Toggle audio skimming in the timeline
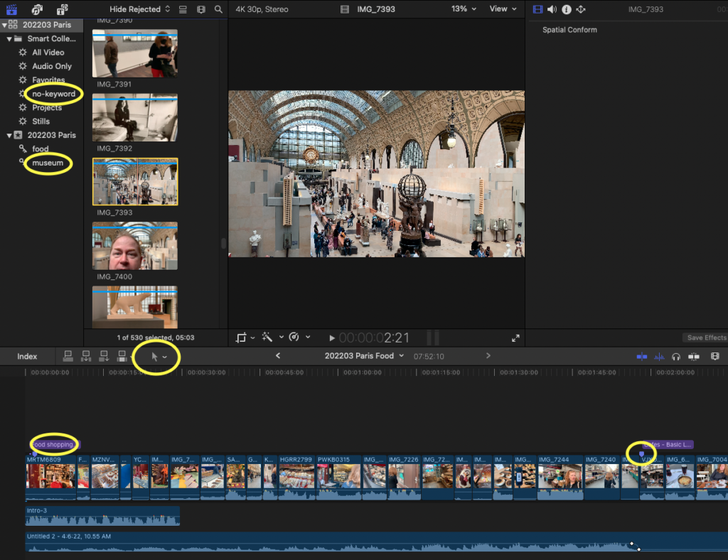The height and width of the screenshot is (560, 728). click(659, 356)
